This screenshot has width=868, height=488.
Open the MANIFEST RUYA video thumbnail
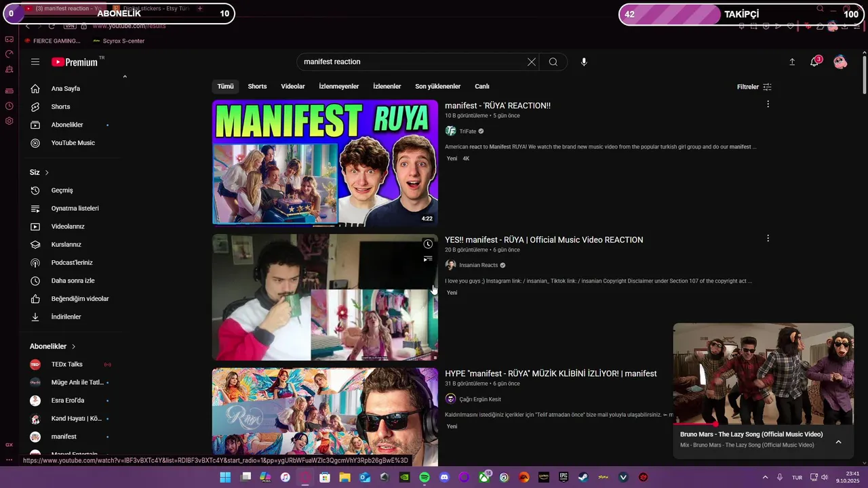(x=325, y=163)
